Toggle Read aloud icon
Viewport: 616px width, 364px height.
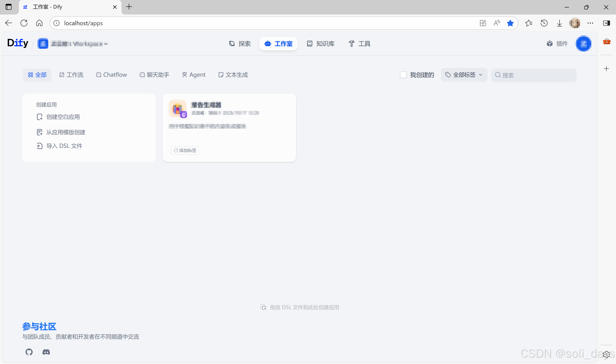click(496, 23)
